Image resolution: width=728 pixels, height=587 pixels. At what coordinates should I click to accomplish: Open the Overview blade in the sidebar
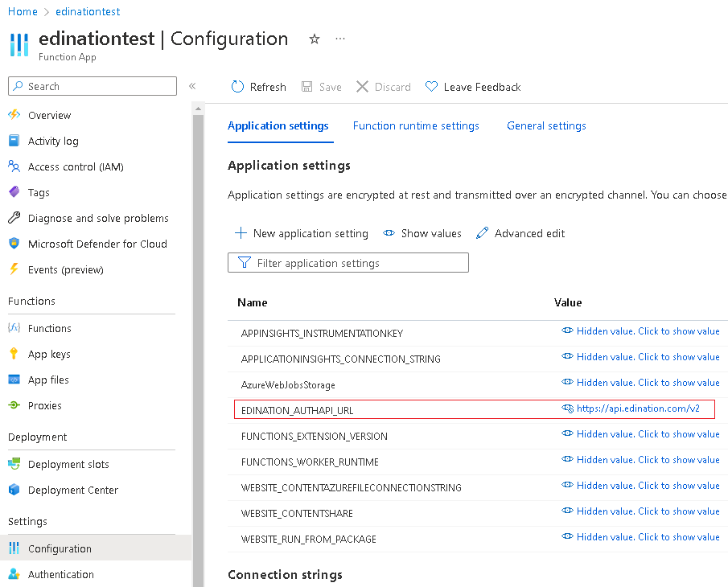50,115
